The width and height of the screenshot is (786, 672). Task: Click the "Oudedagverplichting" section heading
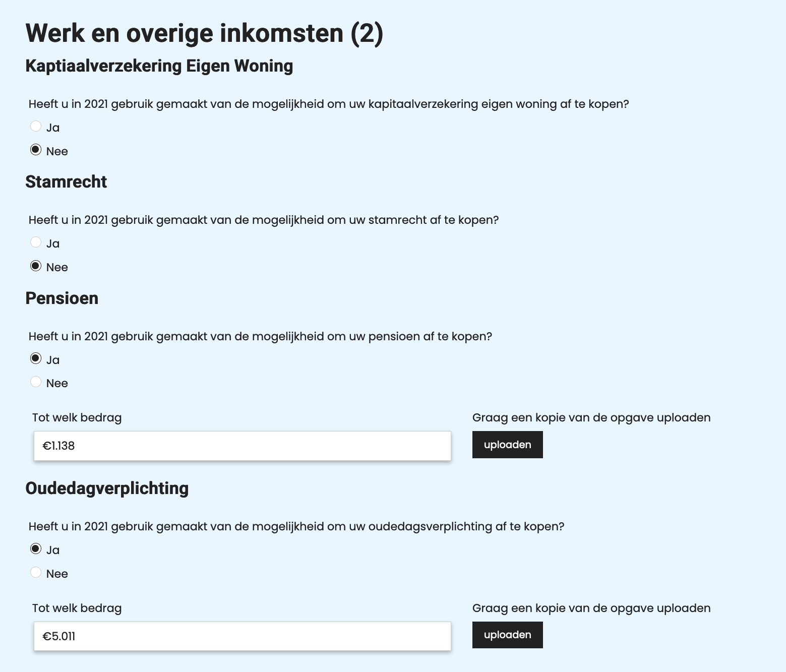coord(107,488)
